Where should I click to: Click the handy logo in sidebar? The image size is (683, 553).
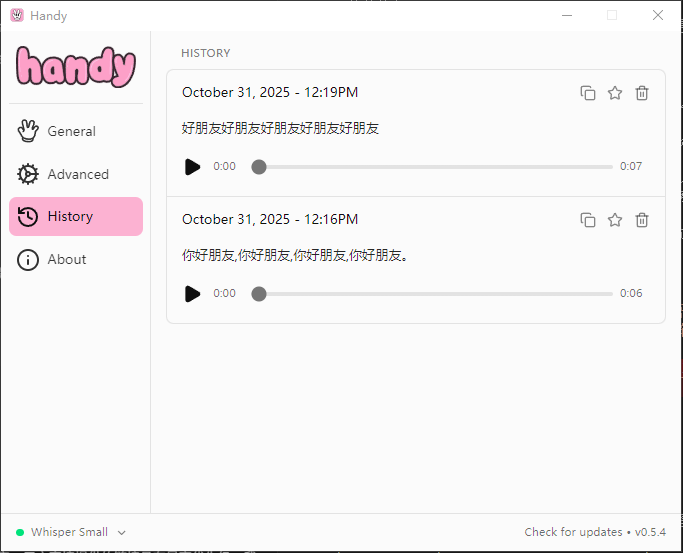coord(76,67)
